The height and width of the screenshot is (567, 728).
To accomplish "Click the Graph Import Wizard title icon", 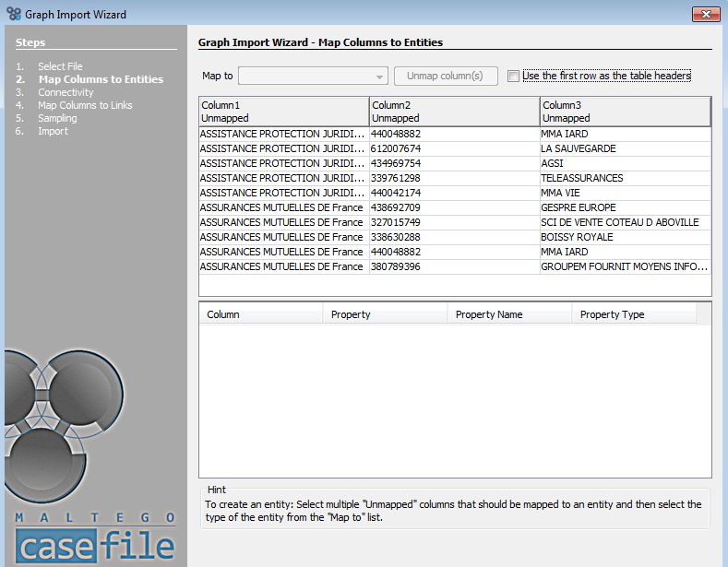I will (x=14, y=14).
